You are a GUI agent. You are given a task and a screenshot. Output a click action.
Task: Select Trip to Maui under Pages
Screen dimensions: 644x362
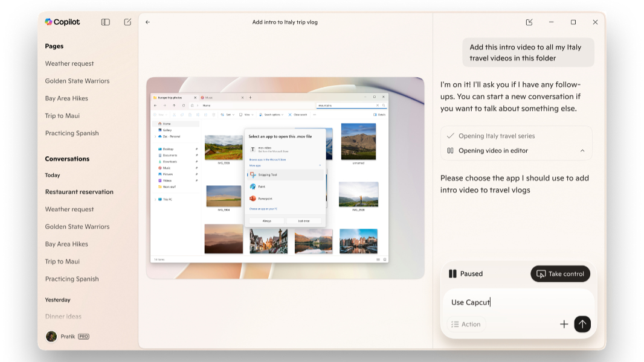[x=62, y=116]
